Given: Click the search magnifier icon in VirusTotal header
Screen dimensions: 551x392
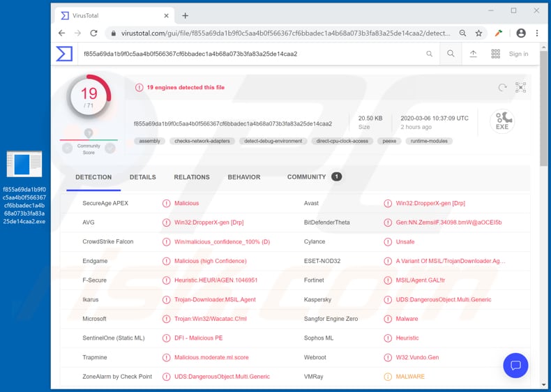Looking at the screenshot, I should 451,54.
